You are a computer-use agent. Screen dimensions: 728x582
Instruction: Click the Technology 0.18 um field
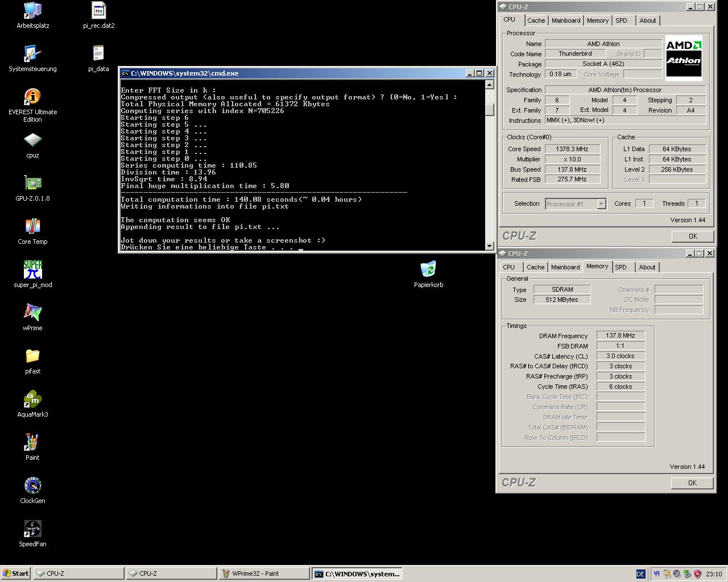coord(560,74)
